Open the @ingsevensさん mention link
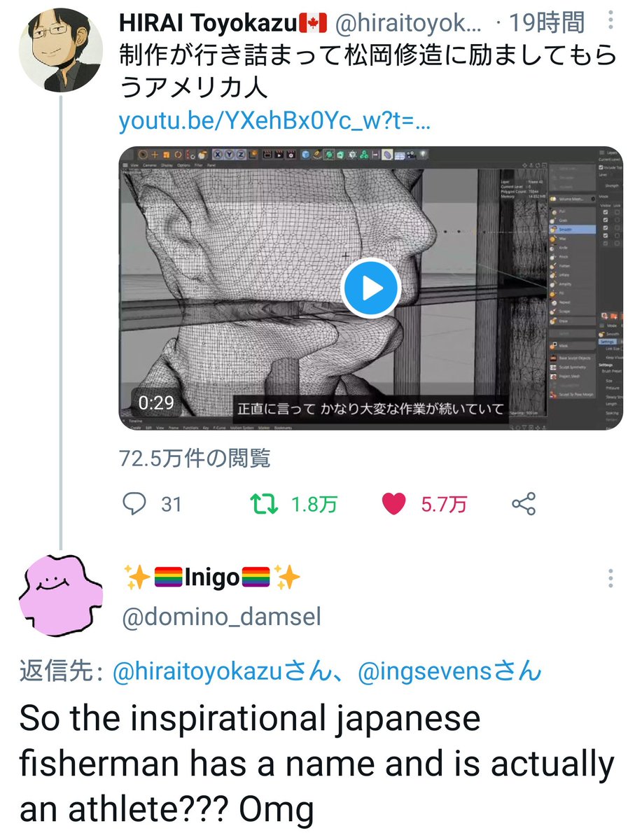This screenshot has width=642, height=840. pyautogui.click(x=450, y=672)
